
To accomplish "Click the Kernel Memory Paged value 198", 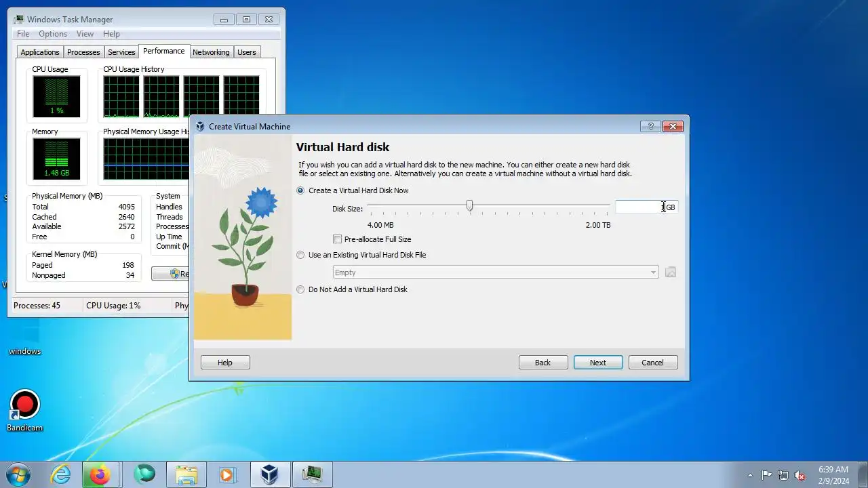I will tap(128, 265).
